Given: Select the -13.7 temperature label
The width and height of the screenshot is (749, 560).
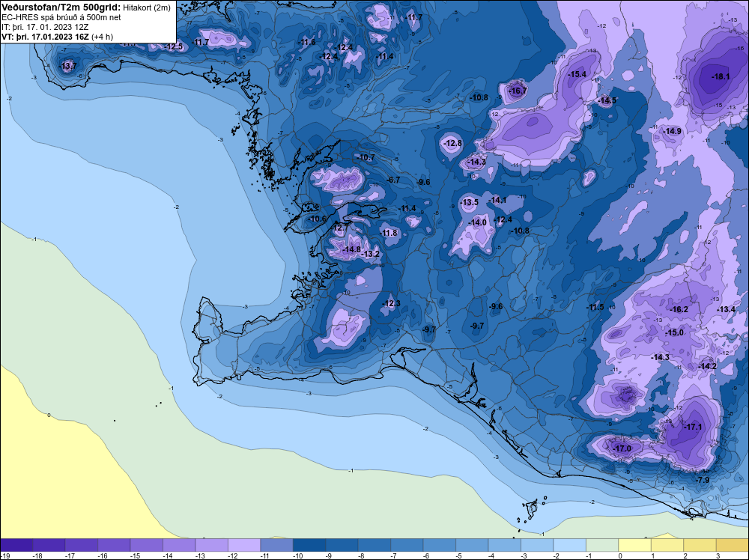Looking at the screenshot, I should coord(67,66).
